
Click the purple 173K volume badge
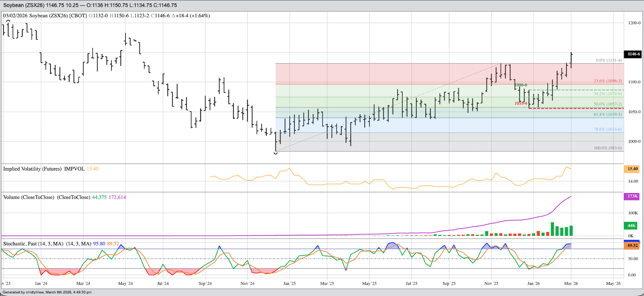632,196
